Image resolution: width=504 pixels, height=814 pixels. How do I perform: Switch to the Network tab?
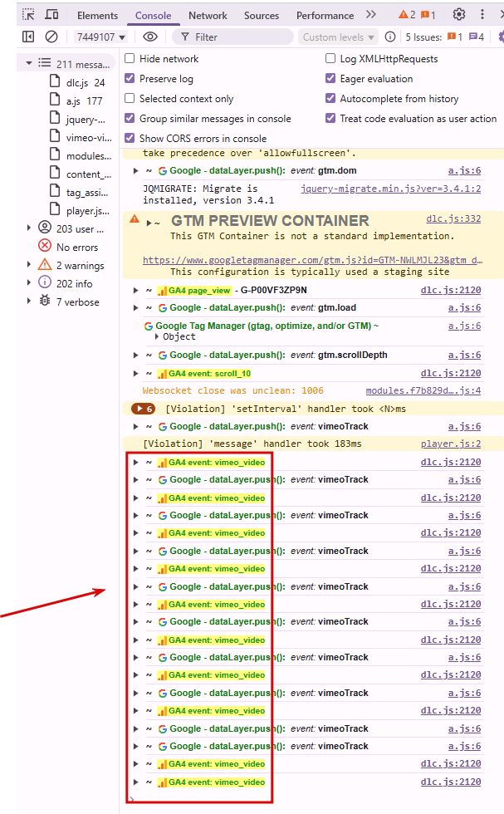208,15
